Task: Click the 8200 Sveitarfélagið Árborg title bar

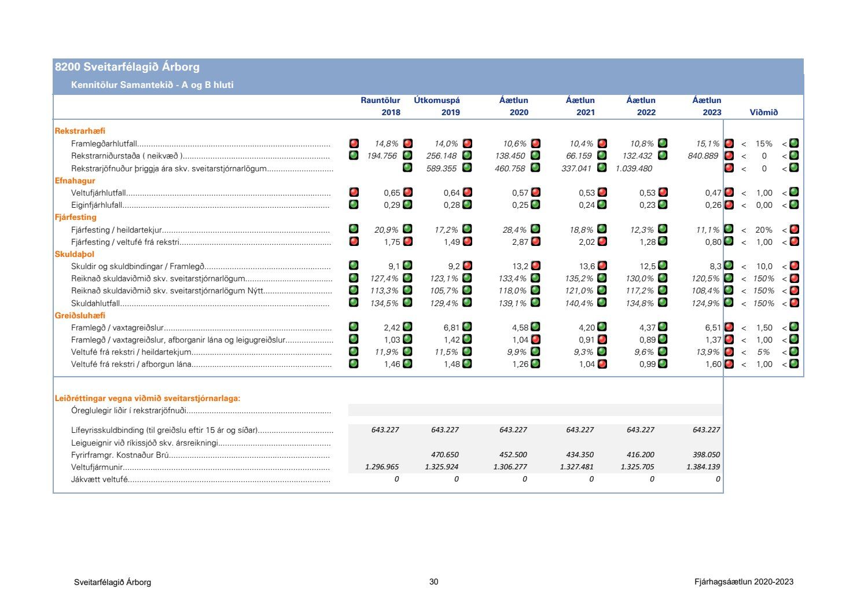Action: [x=127, y=67]
